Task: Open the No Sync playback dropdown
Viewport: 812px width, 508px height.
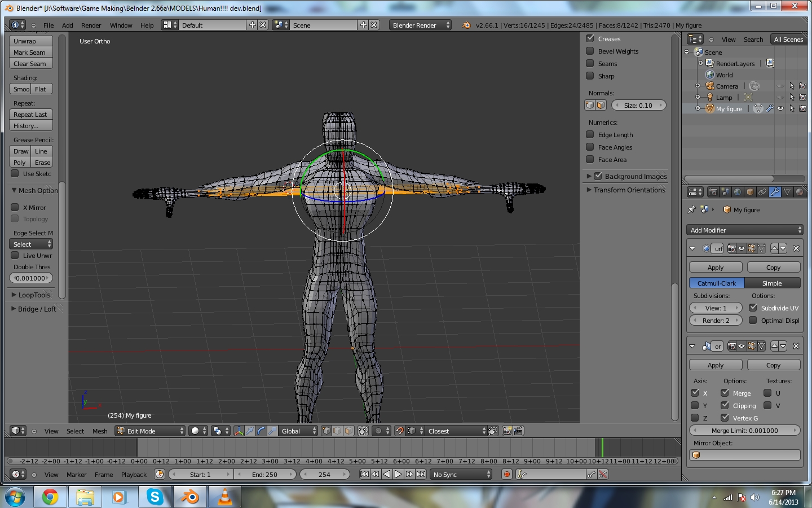Action: 461,474
